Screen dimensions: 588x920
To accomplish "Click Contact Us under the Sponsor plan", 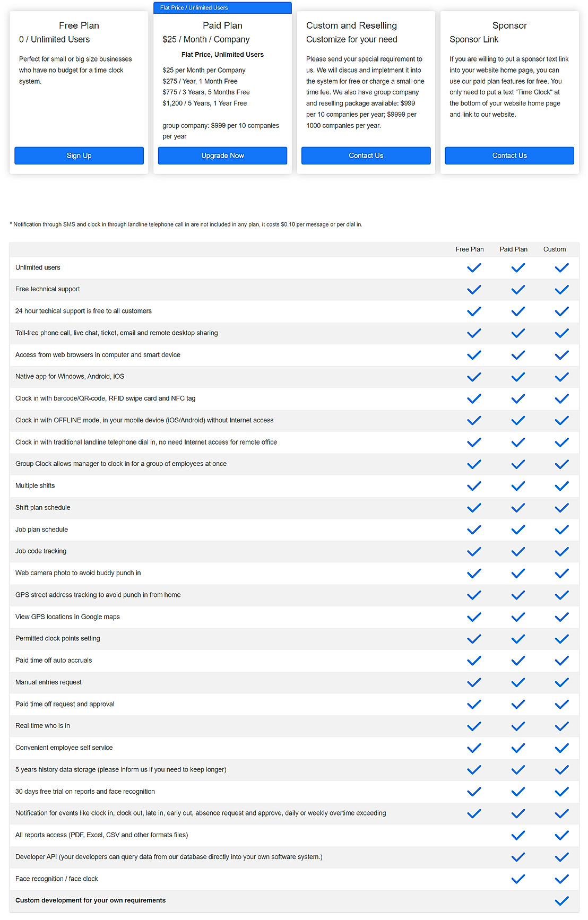I will (x=509, y=155).
